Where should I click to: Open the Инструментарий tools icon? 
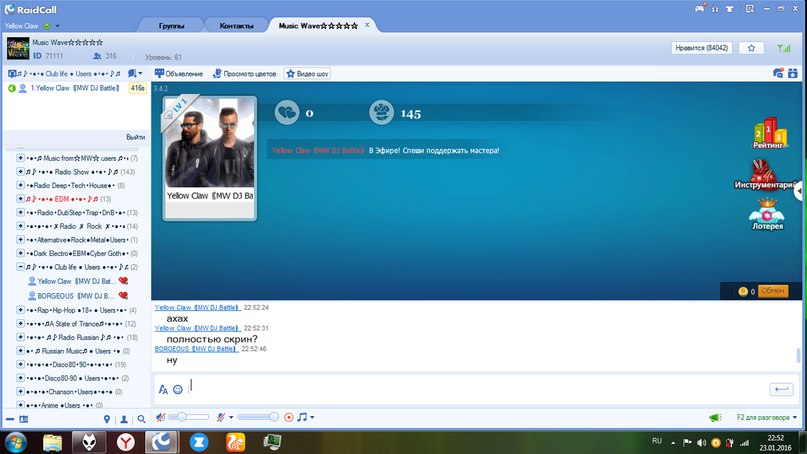coord(764,174)
